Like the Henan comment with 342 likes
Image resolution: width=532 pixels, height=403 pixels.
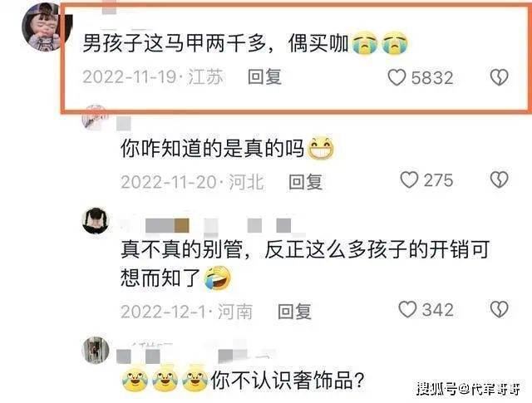[407, 309]
